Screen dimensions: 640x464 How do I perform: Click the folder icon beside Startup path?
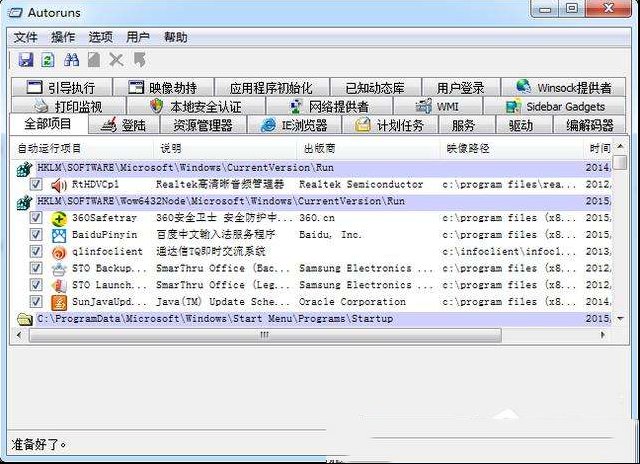(x=24, y=319)
